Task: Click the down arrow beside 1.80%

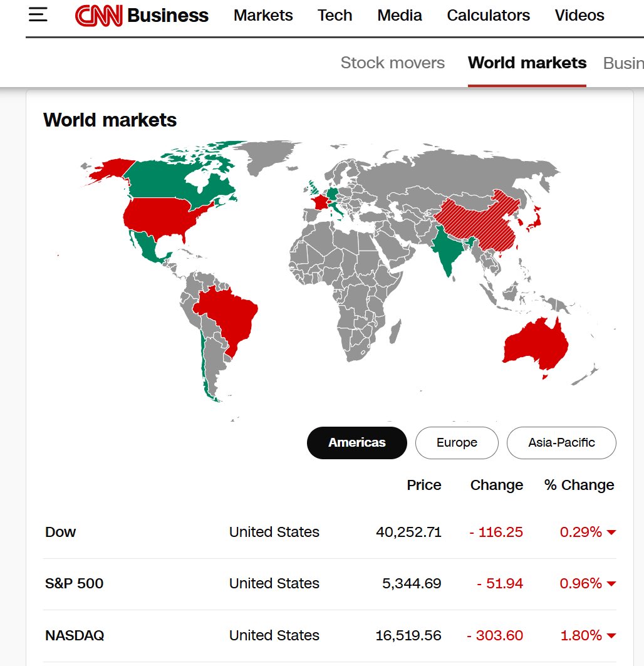Action: (611, 636)
